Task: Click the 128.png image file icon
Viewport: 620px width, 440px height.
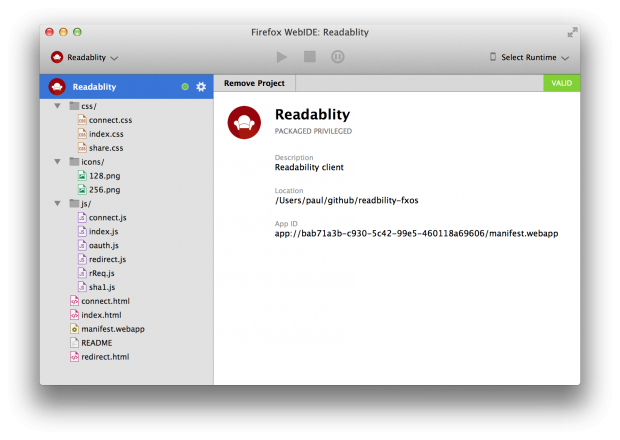Action: point(82,176)
